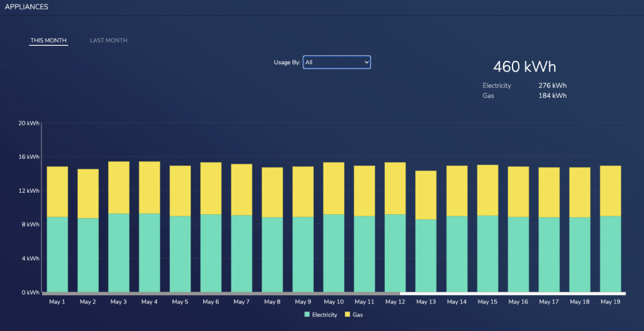644x331 pixels.
Task: Click the green Electricity legend swatch
Action: point(307,315)
